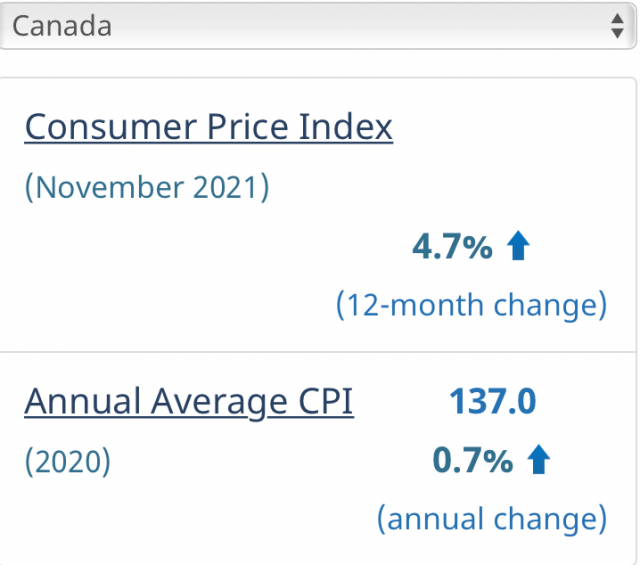Open the Consumer Price Index link
This screenshot has height=565, width=640.
click(x=208, y=127)
